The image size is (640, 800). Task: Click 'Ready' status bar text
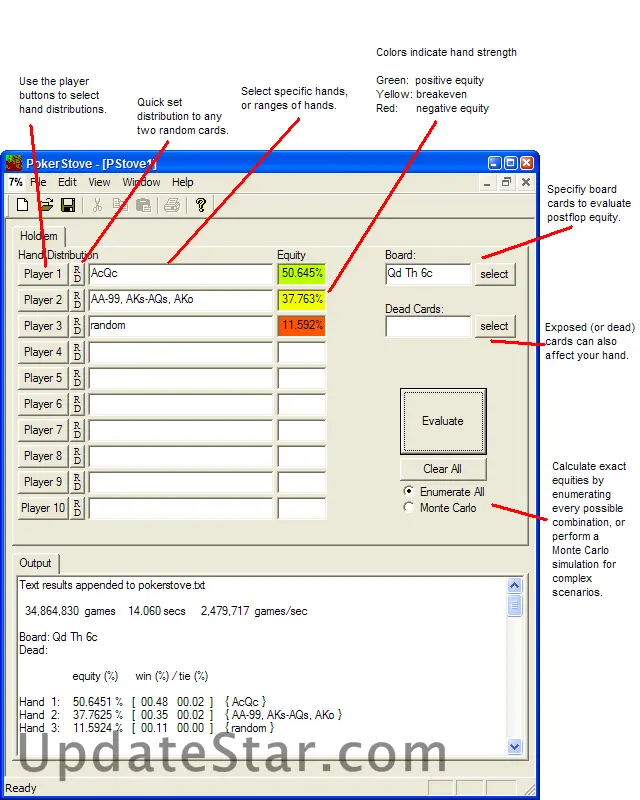(21, 788)
